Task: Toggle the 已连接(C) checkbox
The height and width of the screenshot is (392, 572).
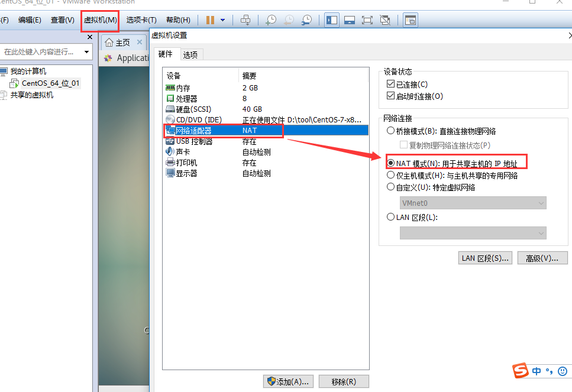Action: tap(390, 84)
